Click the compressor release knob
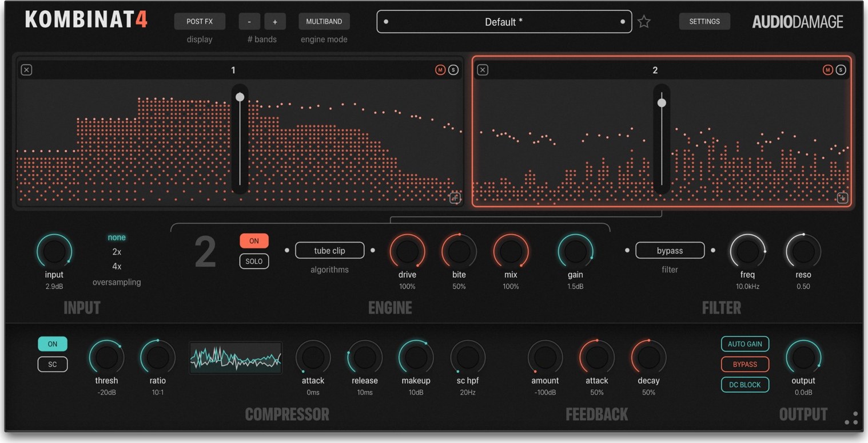 [365, 357]
